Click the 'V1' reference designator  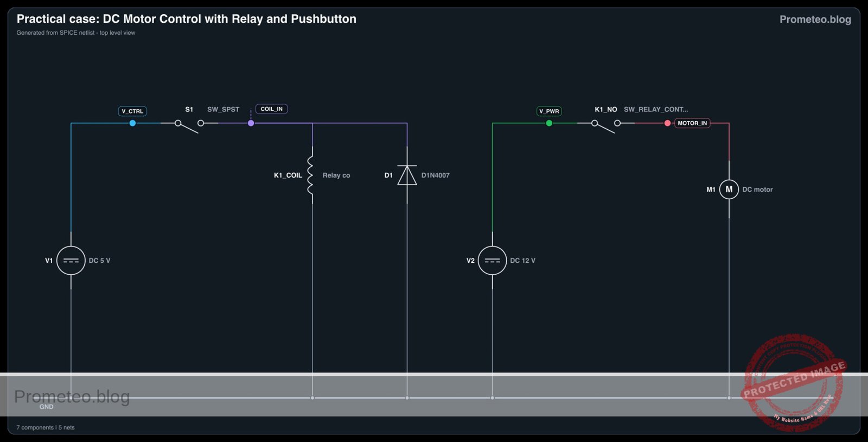49,261
